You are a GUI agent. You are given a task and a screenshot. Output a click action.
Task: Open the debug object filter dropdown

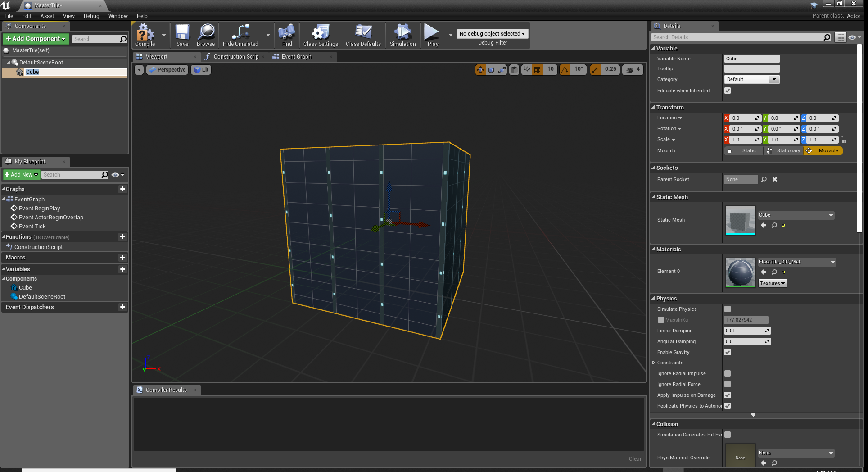pos(492,34)
